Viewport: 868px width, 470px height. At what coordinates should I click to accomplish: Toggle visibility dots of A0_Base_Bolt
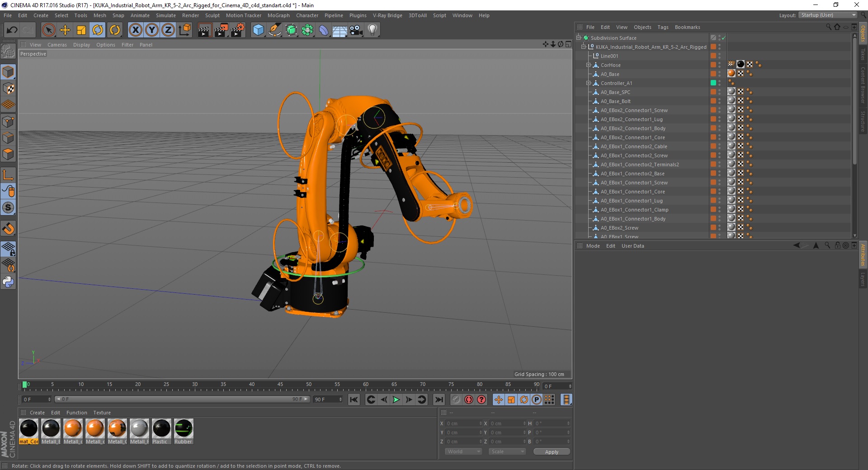click(x=720, y=101)
